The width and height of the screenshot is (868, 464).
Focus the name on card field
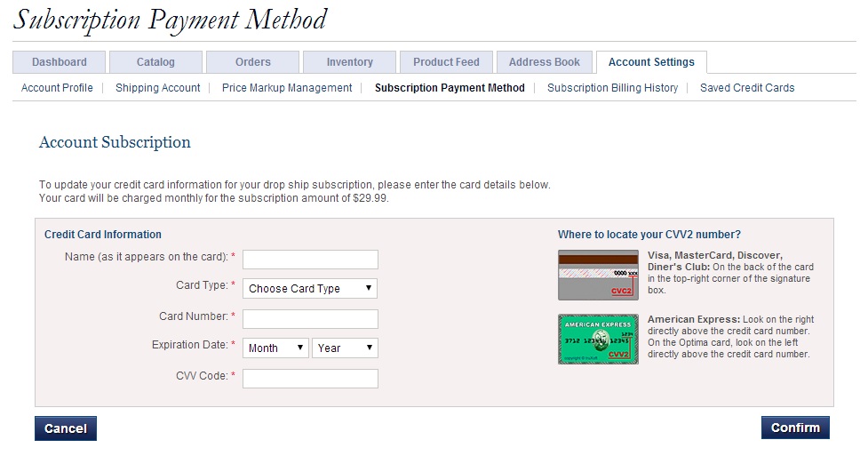(311, 260)
